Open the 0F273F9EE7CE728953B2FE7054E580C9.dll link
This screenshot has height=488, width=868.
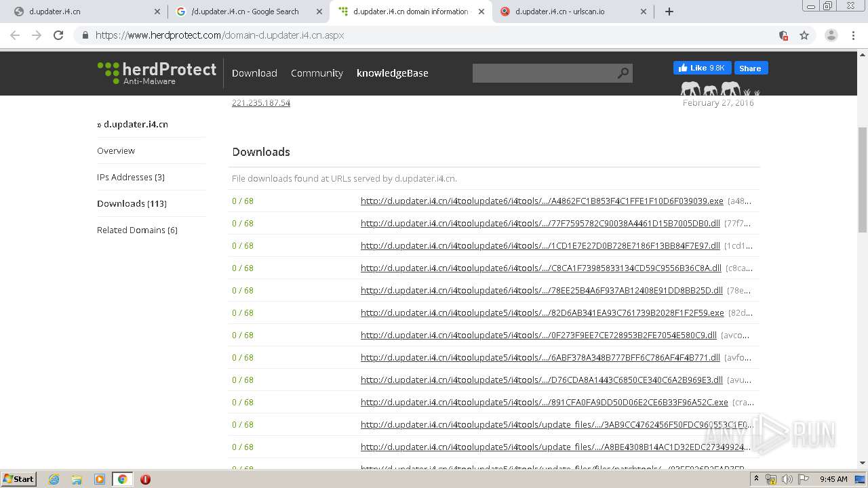click(538, 335)
